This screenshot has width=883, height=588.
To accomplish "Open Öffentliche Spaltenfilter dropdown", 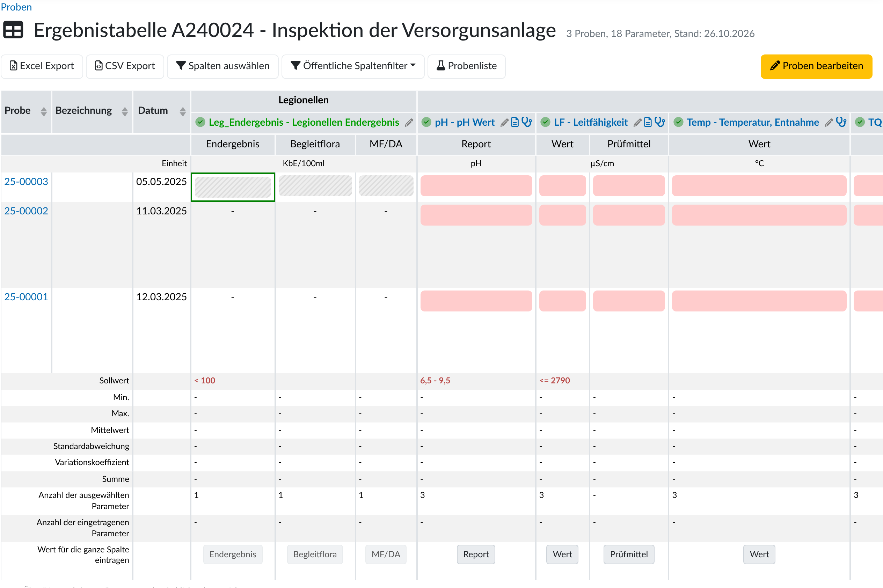I will (x=353, y=66).
